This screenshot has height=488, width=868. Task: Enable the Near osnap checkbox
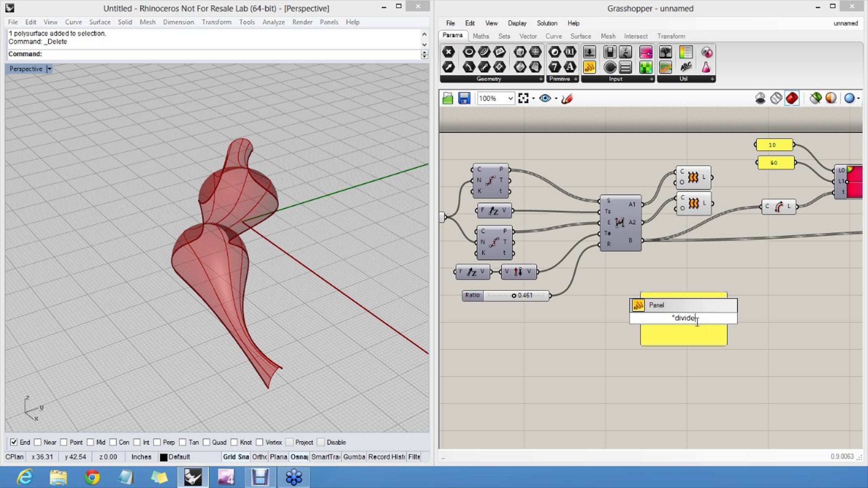(x=38, y=442)
